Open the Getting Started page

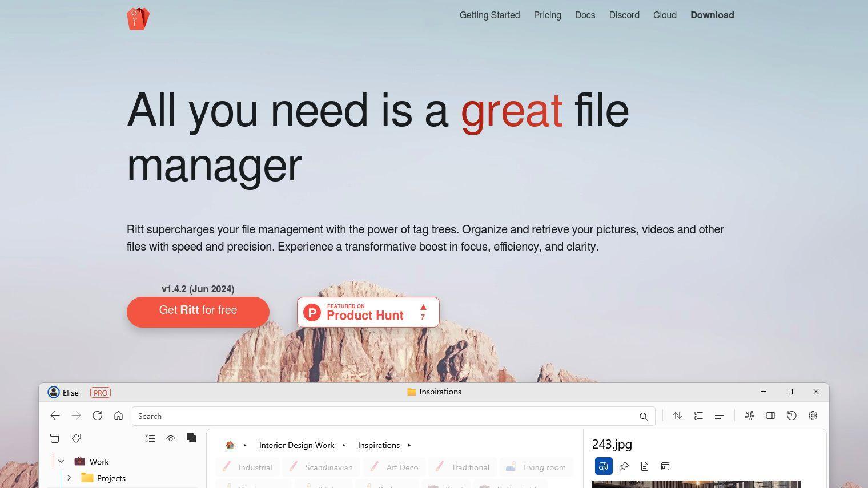click(489, 15)
